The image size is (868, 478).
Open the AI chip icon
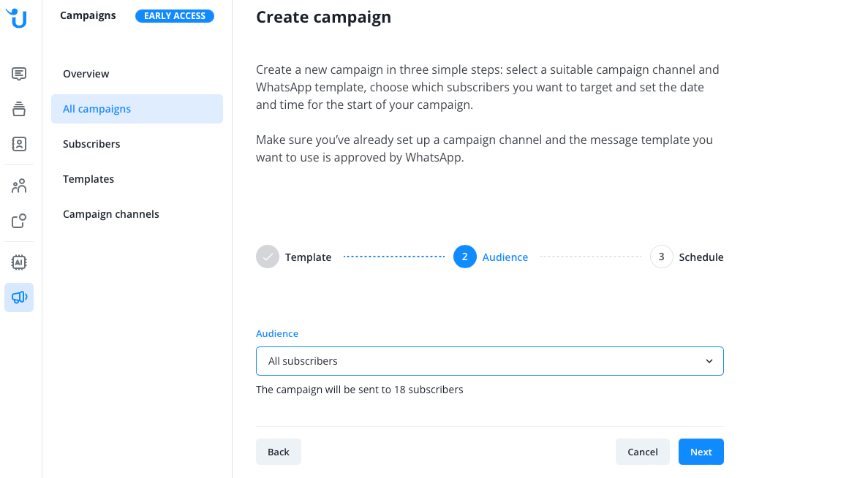(x=19, y=262)
